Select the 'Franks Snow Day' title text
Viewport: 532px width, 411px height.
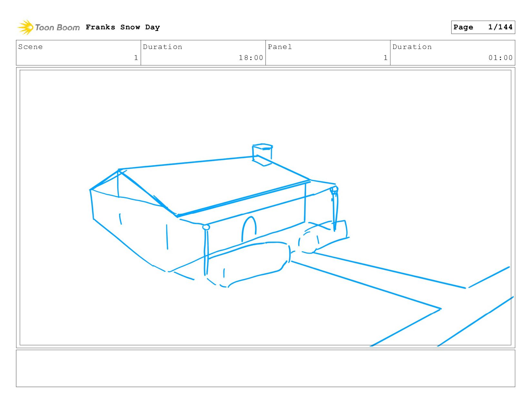(x=123, y=27)
